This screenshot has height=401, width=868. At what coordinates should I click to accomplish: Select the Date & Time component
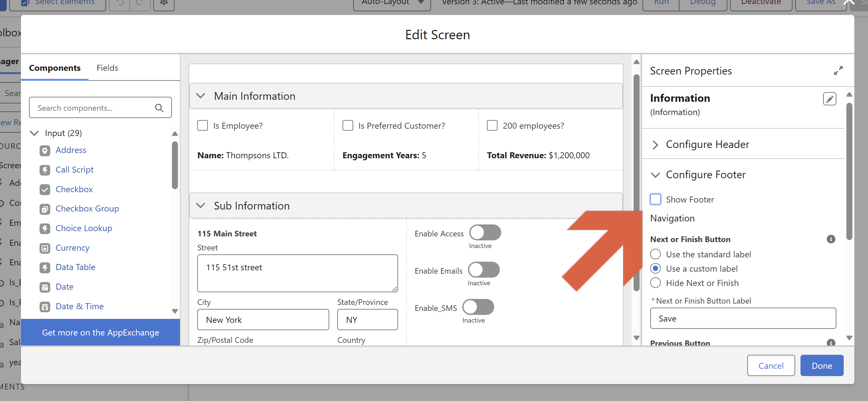[x=79, y=306]
